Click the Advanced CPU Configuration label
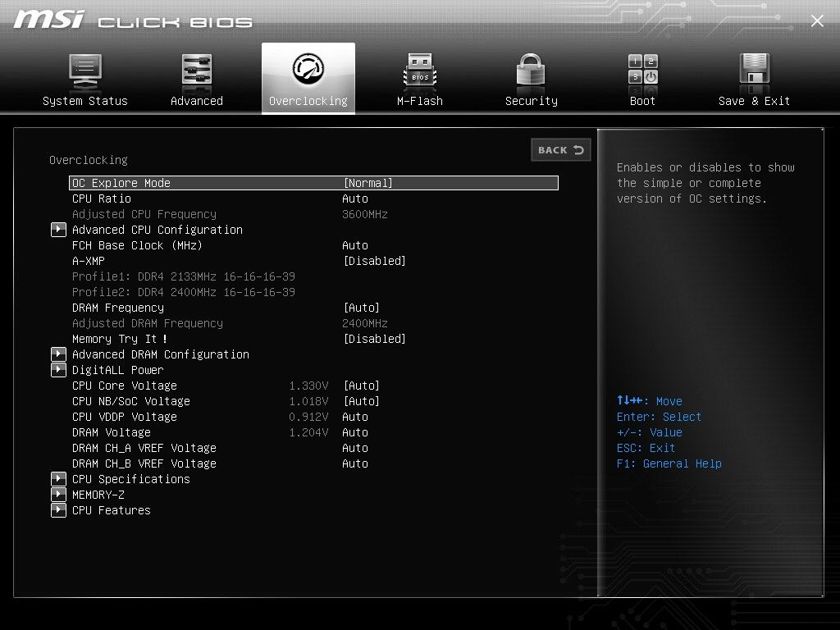This screenshot has height=630, width=840. coord(157,230)
